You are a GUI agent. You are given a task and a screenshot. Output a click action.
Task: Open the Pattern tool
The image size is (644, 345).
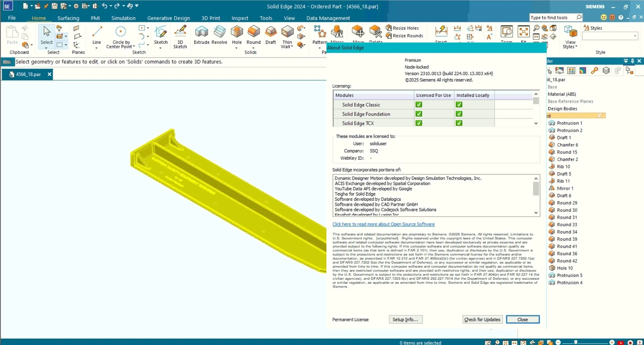coord(320,35)
